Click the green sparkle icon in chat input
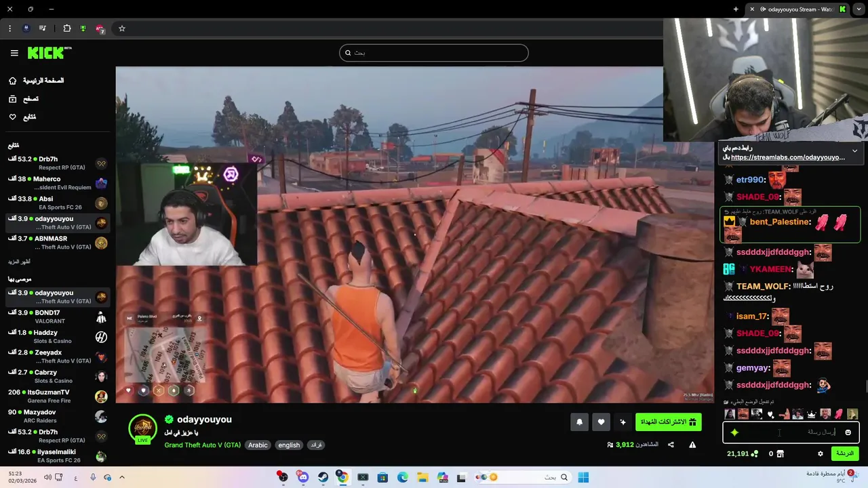 click(734, 432)
